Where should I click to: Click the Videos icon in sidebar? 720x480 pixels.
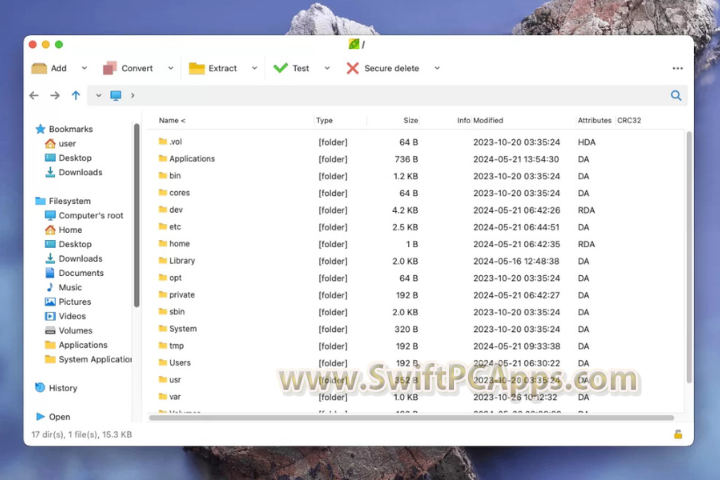click(50, 316)
